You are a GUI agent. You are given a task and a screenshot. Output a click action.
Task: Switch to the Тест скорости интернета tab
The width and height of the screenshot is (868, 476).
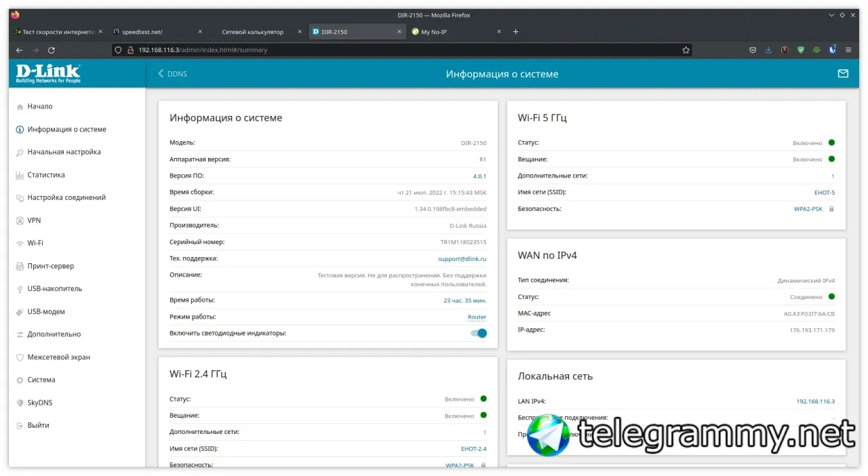[x=57, y=32]
